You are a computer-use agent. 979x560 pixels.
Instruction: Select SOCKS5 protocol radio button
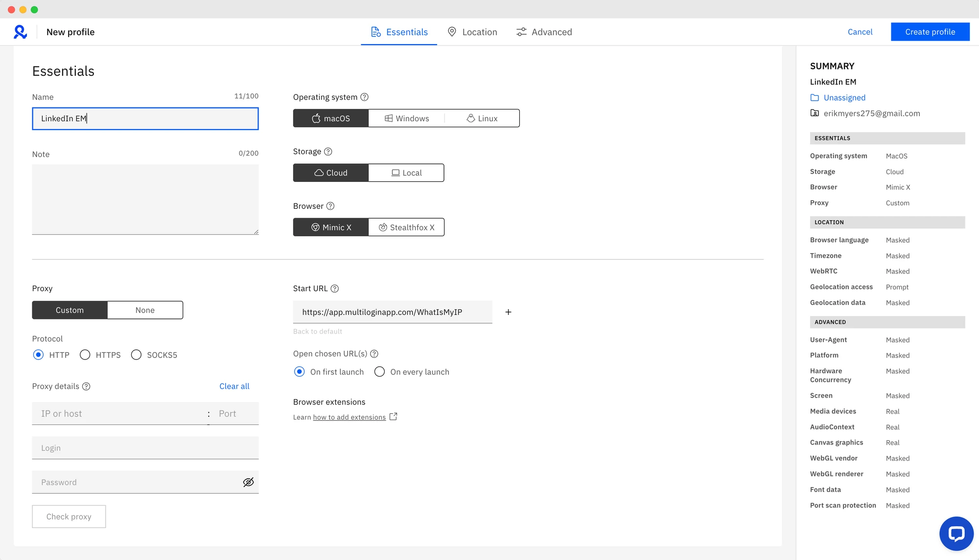click(136, 355)
